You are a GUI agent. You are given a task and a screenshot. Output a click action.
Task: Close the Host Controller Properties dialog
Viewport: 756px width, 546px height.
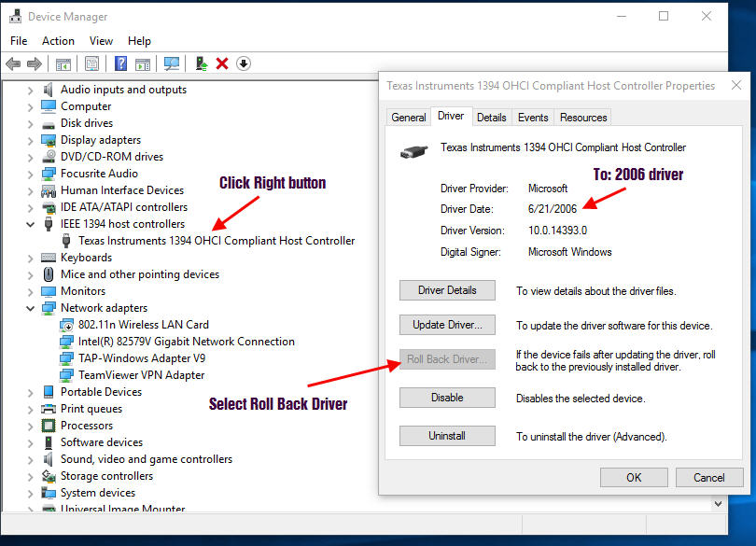coord(736,85)
